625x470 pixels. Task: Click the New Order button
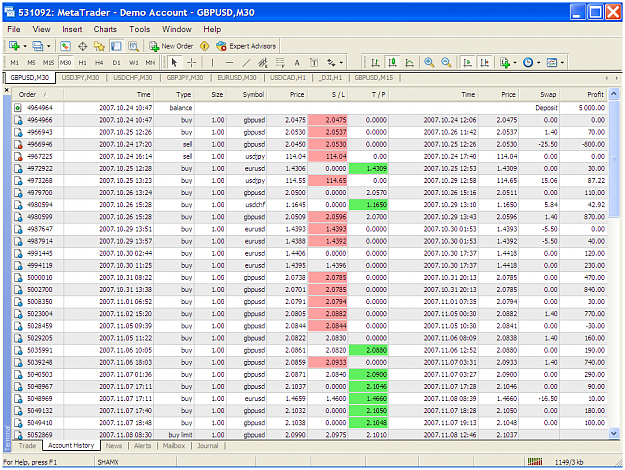tap(171, 46)
